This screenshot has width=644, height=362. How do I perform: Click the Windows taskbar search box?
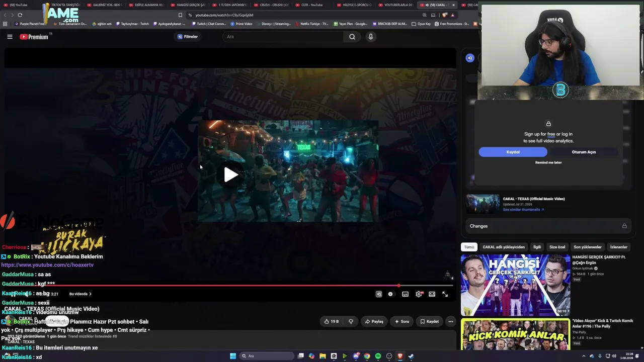coord(267,356)
